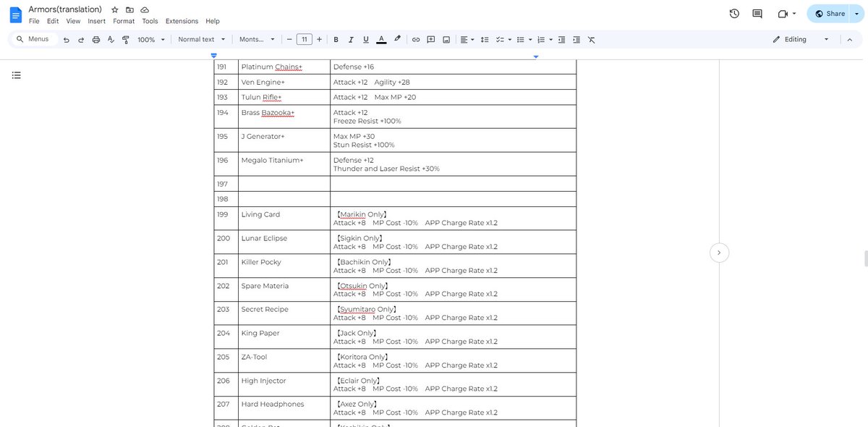Open the text alignment options

[467, 40]
